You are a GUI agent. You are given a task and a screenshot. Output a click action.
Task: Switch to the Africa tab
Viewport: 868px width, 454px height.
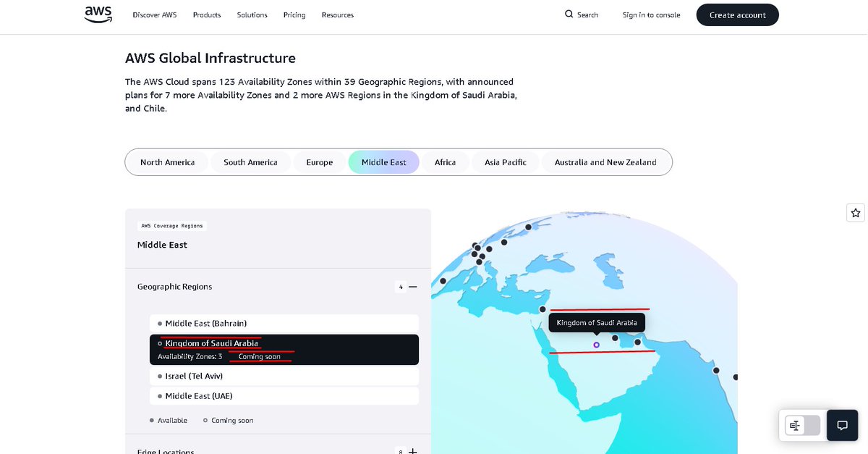[446, 162]
